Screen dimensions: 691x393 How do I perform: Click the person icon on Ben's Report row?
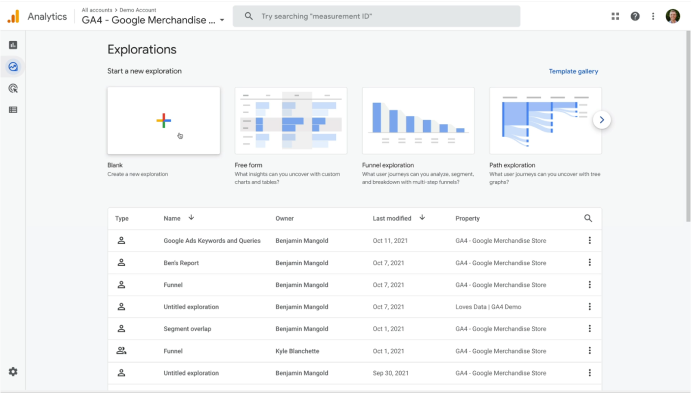pyautogui.click(x=121, y=263)
